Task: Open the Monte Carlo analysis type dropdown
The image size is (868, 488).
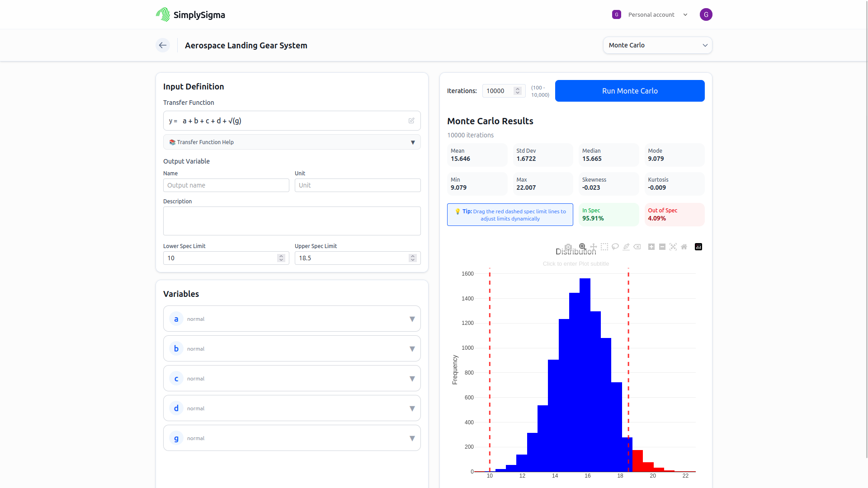Action: [x=657, y=45]
